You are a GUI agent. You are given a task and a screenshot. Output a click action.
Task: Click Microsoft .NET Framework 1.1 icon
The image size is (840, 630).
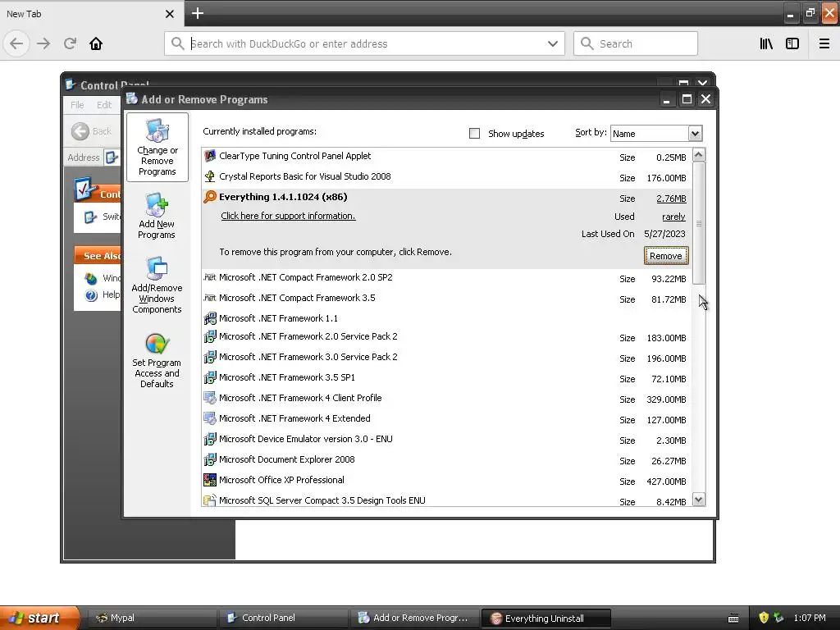point(210,318)
